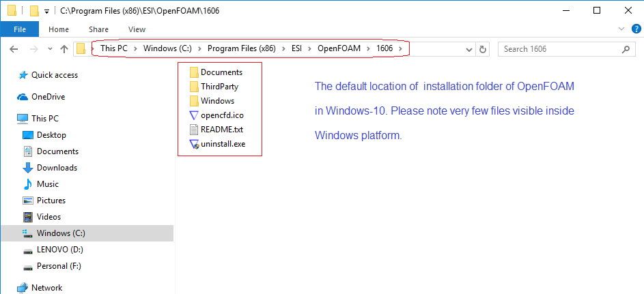Viewport: 644px width, 294px height.
Task: Select LENOVO (D:) drive in navigation pane
Action: 60,250
